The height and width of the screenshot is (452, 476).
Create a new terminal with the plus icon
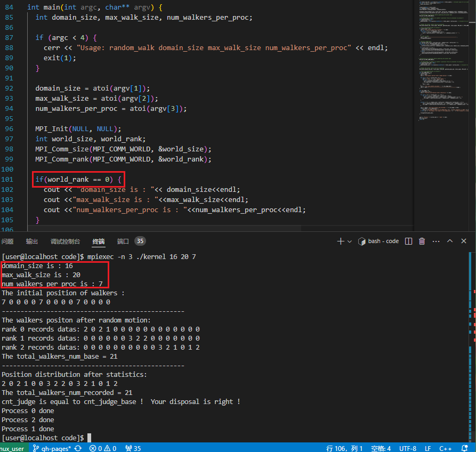(340, 241)
